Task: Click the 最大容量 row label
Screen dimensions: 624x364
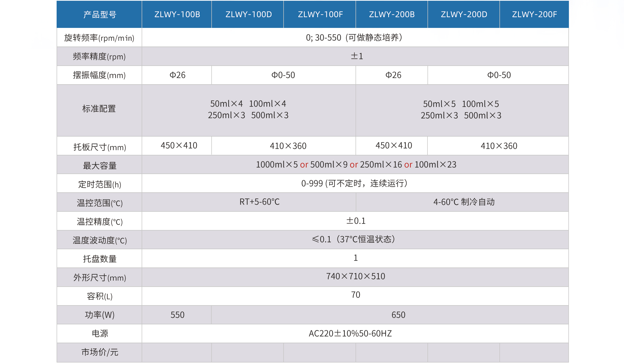Action: point(100,166)
